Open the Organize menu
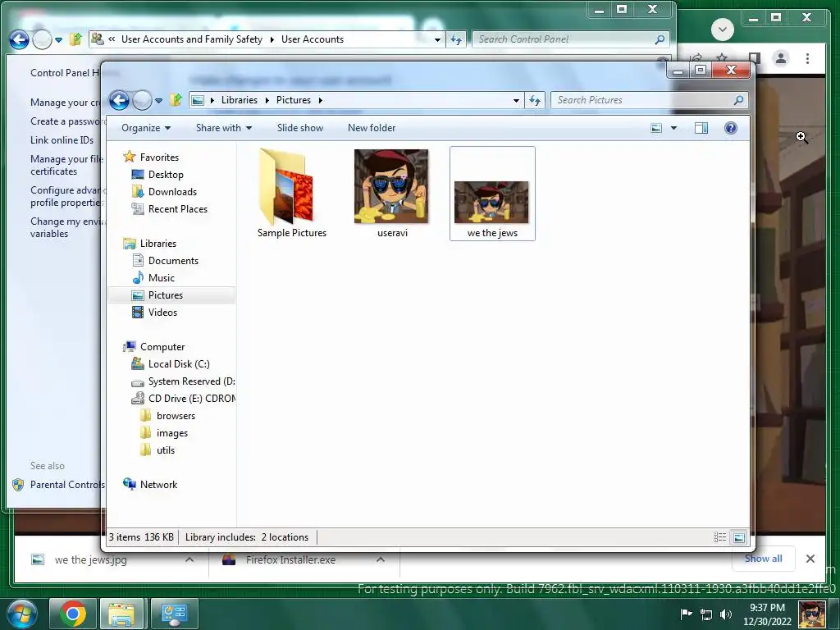 pyautogui.click(x=146, y=128)
